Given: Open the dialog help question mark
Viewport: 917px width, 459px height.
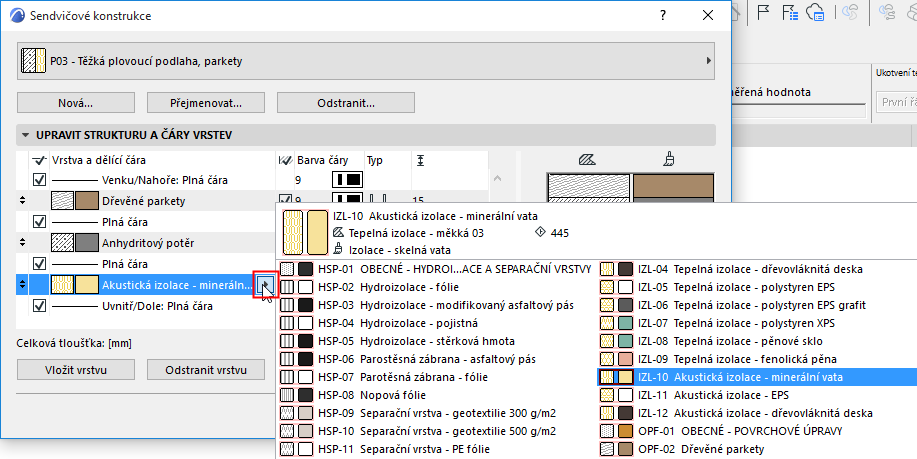Looking at the screenshot, I should (x=663, y=16).
